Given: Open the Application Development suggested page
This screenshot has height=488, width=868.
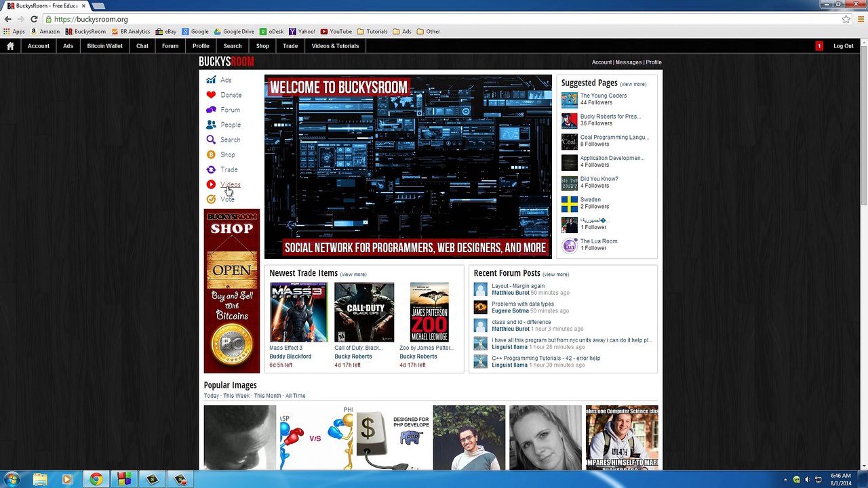Looking at the screenshot, I should pyautogui.click(x=612, y=159).
